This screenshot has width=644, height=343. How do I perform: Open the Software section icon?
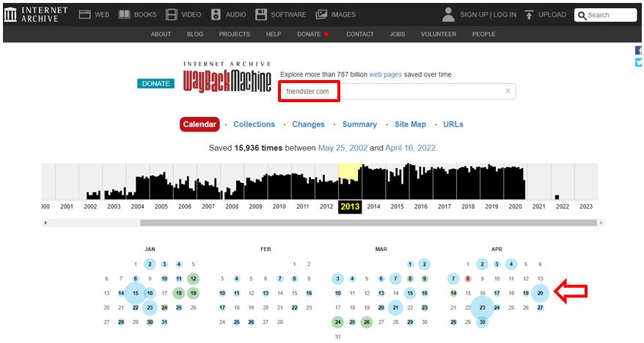click(261, 15)
